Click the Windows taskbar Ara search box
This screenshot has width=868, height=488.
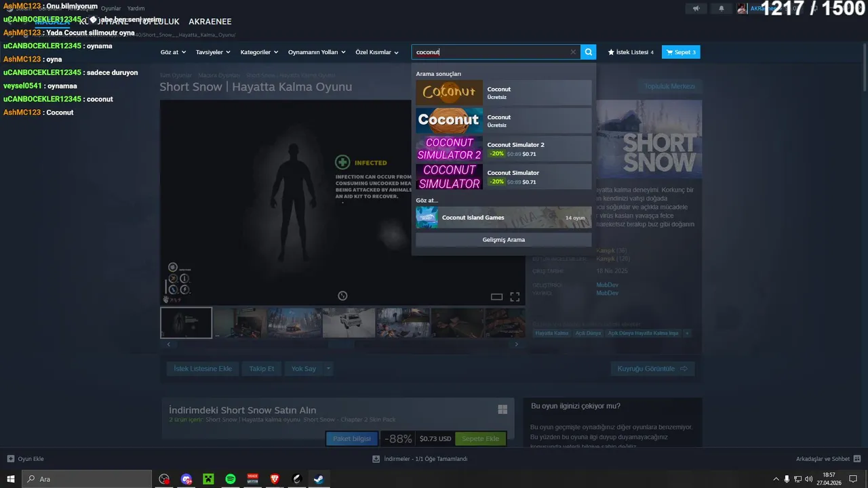click(87, 479)
